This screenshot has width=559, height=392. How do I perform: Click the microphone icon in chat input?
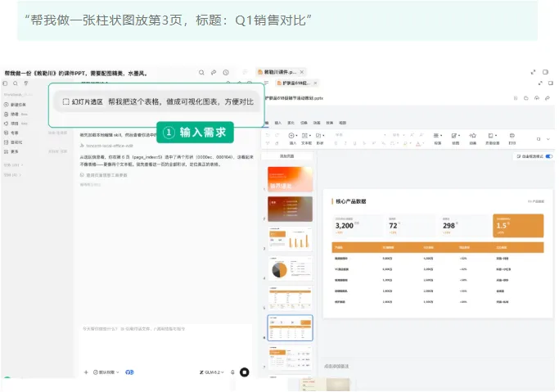tap(232, 372)
